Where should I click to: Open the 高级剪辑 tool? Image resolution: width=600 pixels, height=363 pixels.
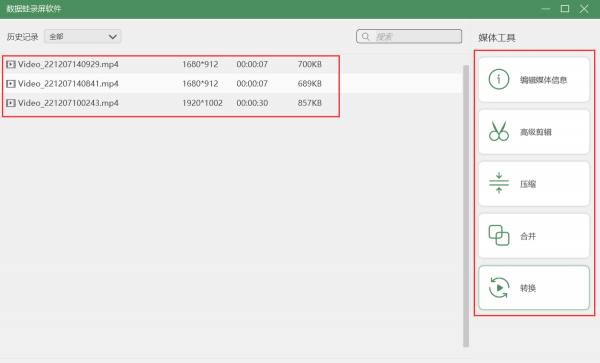click(534, 132)
